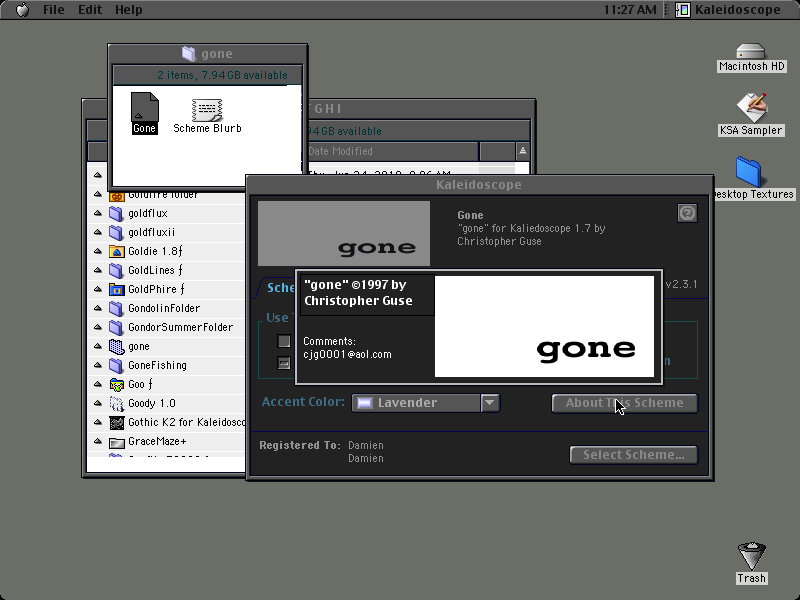Toggle the first checkbox in the Use group
This screenshot has width=800, height=600.
click(284, 341)
